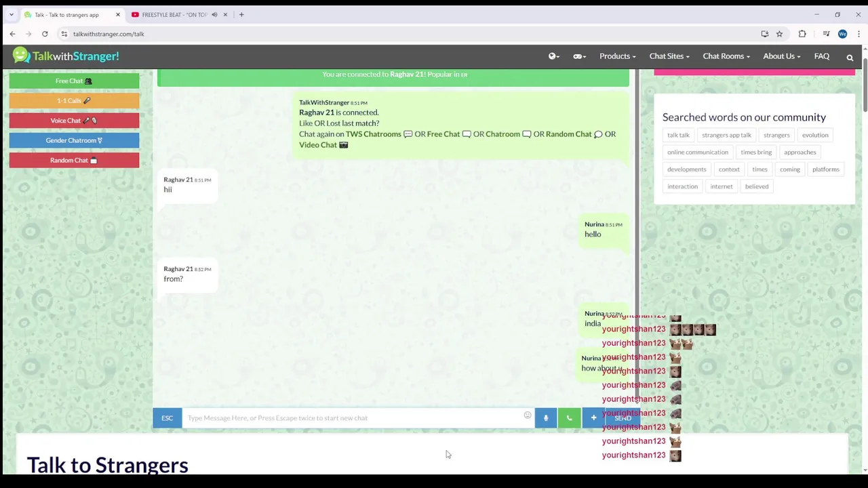Select the 'evolution' search tag
The width and height of the screenshot is (868, 488).
(x=815, y=135)
